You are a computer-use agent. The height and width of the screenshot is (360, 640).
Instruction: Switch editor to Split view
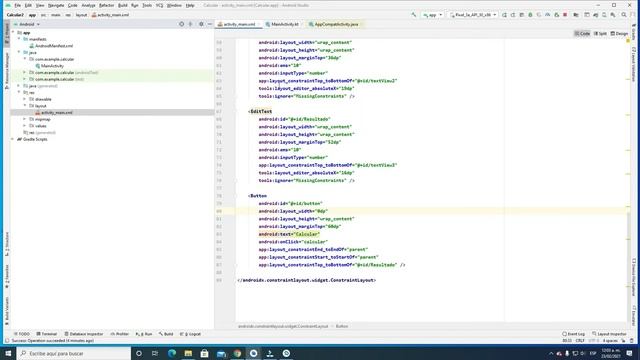pos(600,33)
